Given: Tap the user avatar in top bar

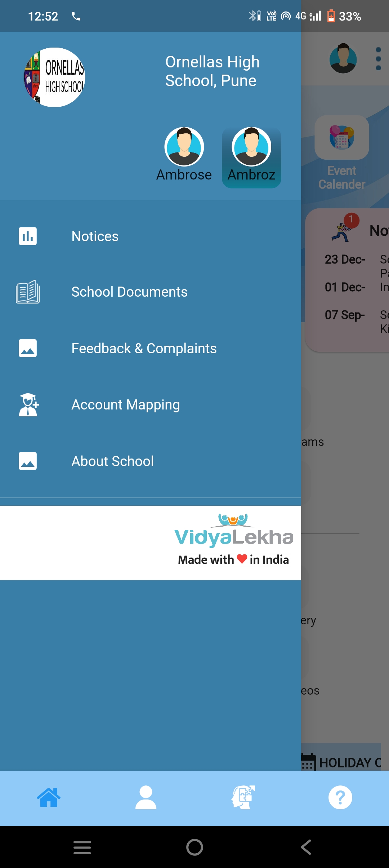Looking at the screenshot, I should click(x=343, y=58).
